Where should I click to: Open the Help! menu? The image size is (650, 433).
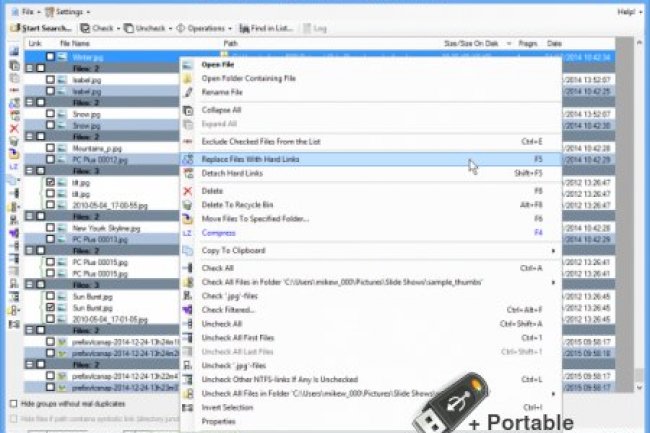pos(628,11)
